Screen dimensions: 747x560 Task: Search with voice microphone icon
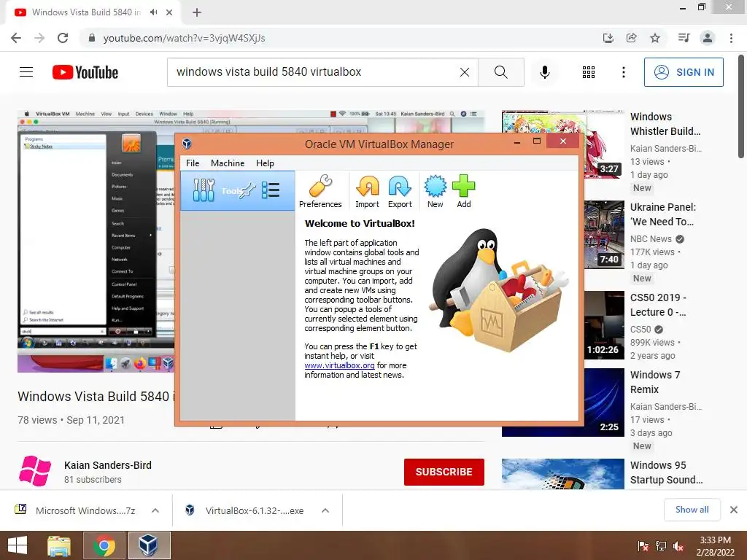click(x=544, y=72)
